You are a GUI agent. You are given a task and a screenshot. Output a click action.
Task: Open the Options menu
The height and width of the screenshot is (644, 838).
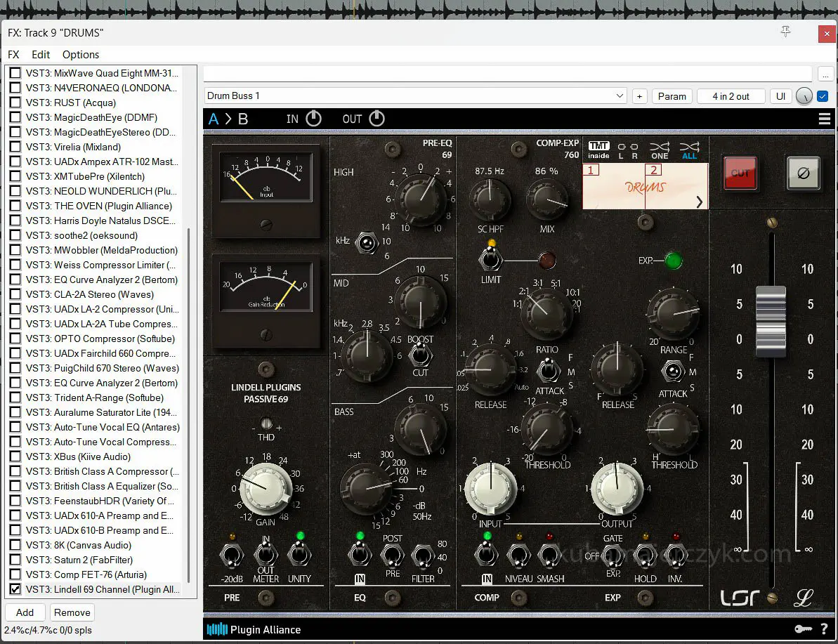point(81,54)
